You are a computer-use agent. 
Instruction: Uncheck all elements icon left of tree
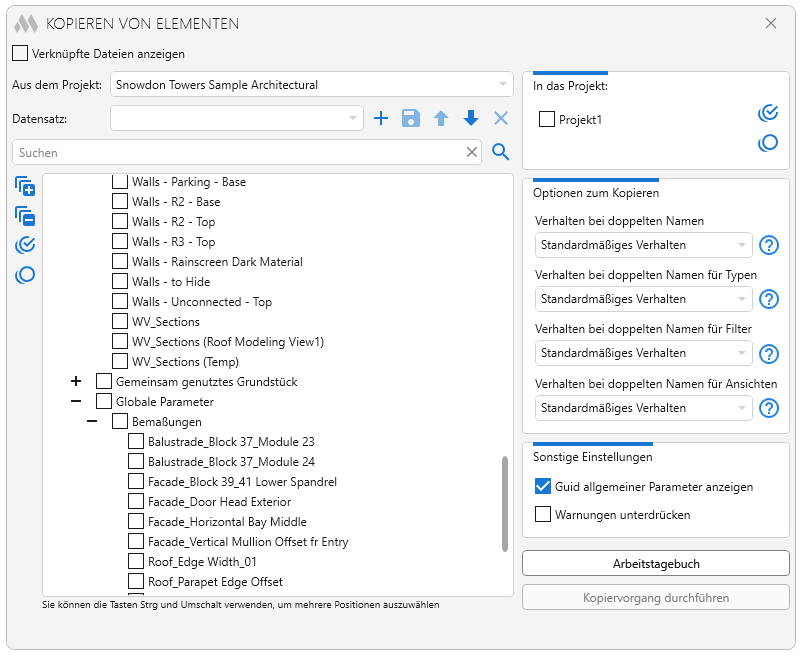25,275
